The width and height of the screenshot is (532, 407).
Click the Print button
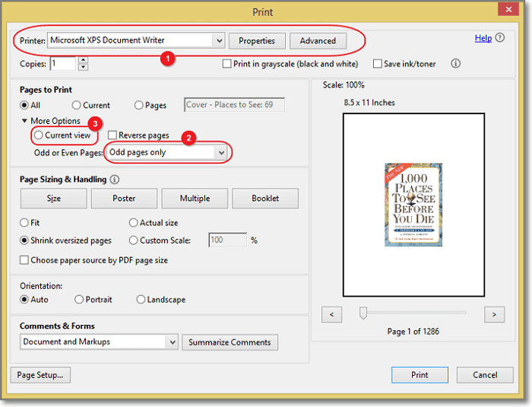pos(420,375)
